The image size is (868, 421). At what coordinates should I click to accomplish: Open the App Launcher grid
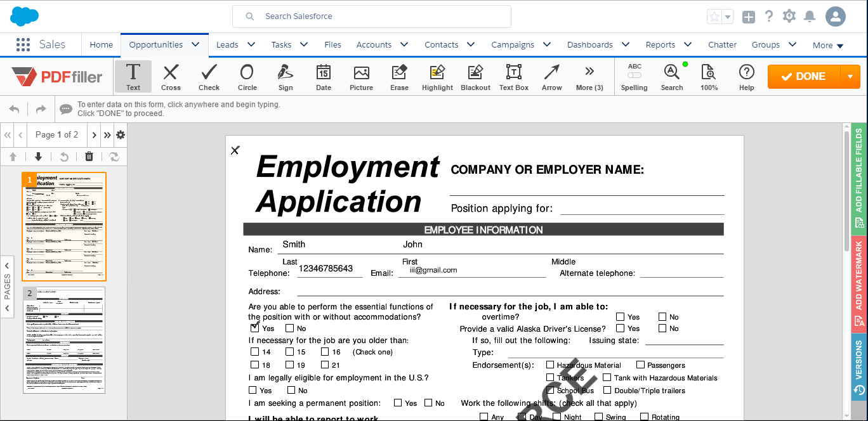[23, 44]
